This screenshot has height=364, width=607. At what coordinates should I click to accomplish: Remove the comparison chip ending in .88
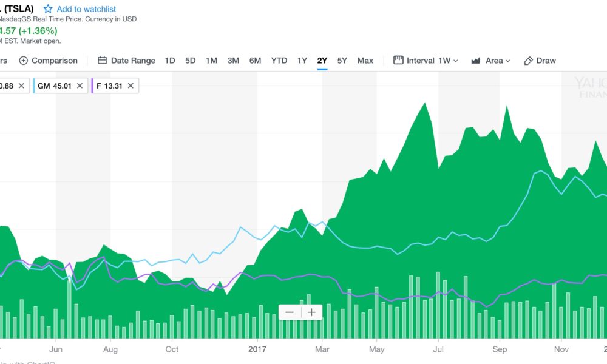(21, 86)
